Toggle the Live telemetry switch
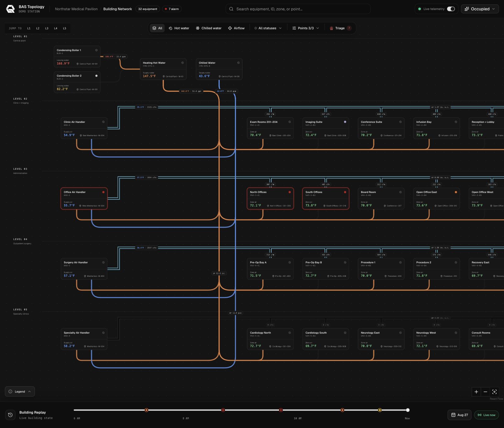Screen dimensions: 504x428 [x=451, y=9]
